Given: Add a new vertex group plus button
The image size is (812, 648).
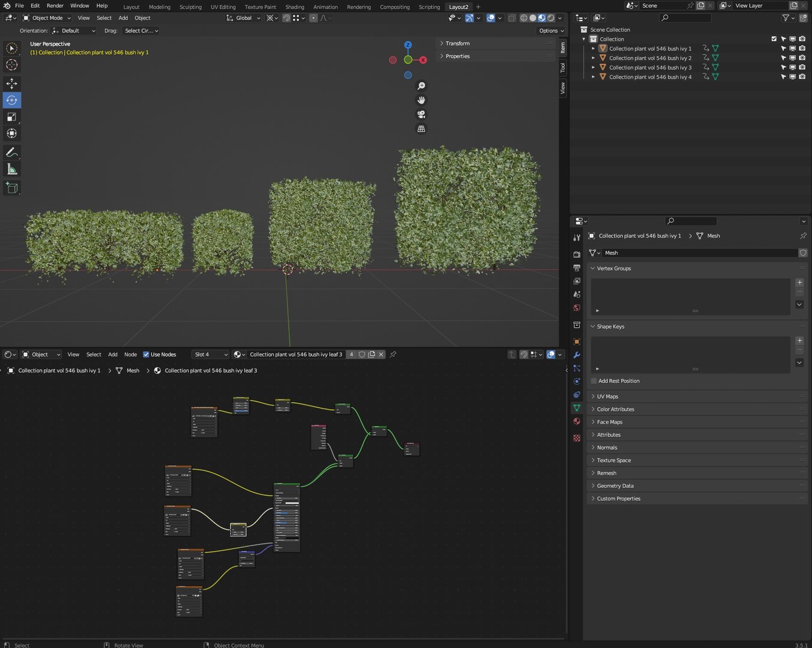Looking at the screenshot, I should point(799,282).
